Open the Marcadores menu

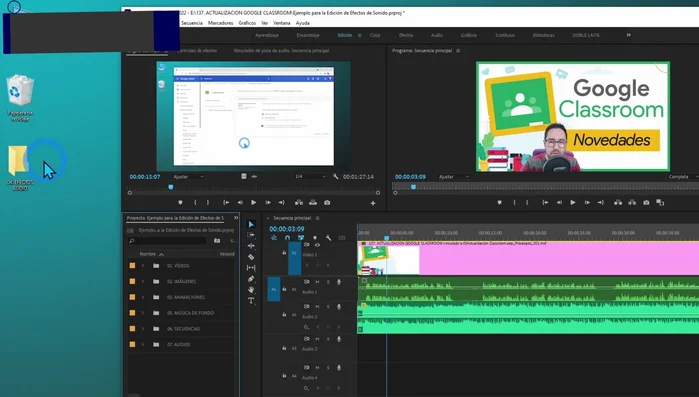coord(221,23)
